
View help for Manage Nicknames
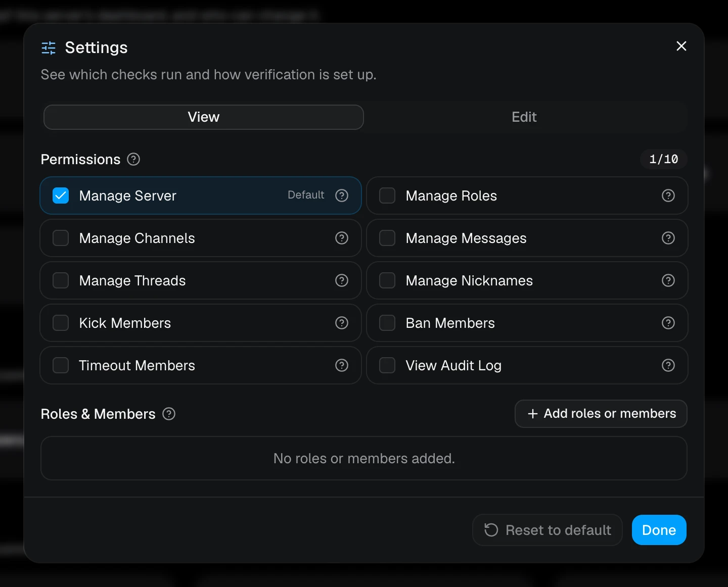coord(668,280)
